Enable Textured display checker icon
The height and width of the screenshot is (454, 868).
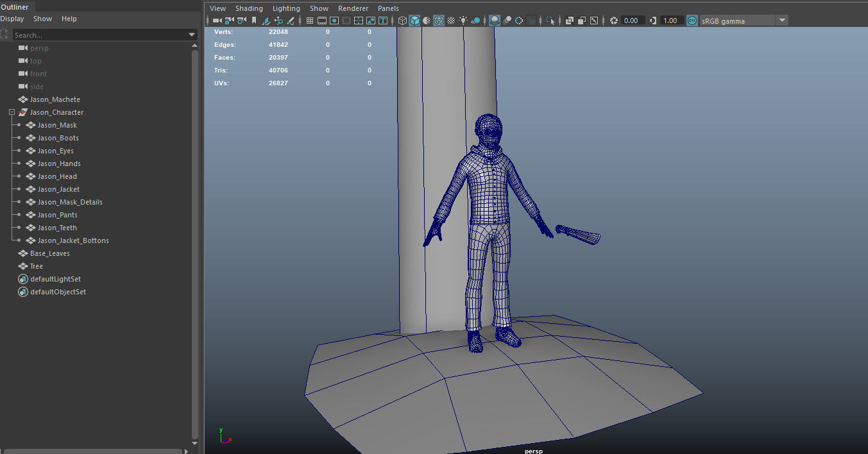(x=452, y=21)
